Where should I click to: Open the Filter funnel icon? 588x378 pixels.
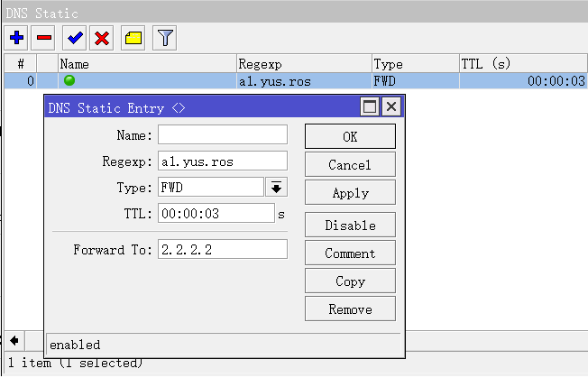164,38
